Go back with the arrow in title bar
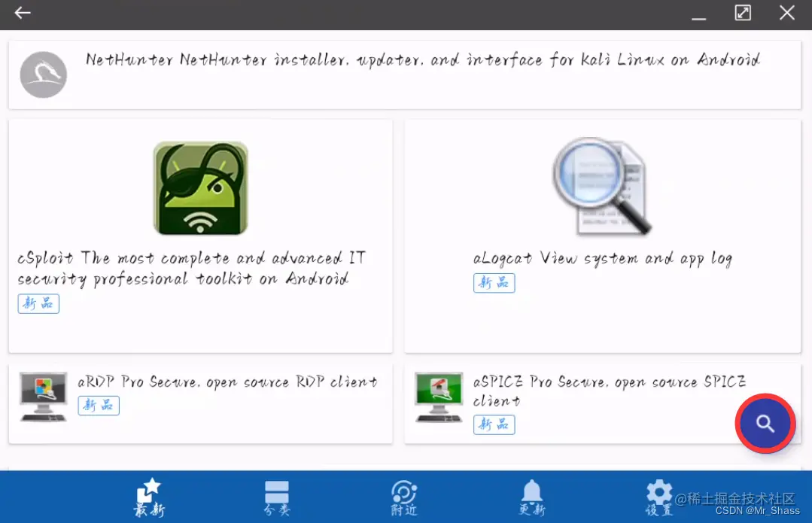This screenshot has height=523, width=812. pos(23,13)
